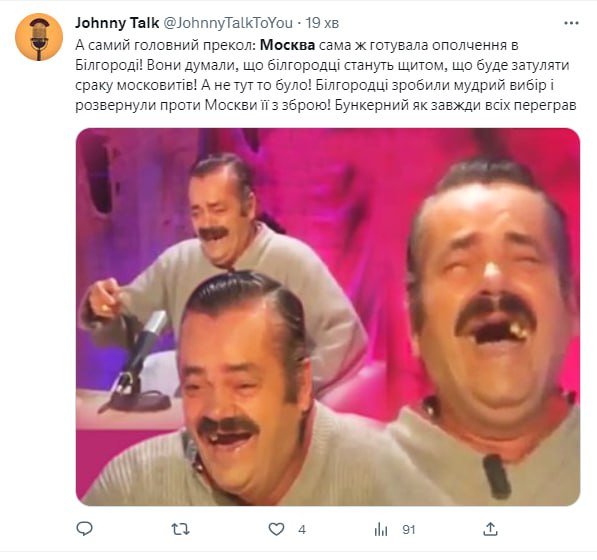The height and width of the screenshot is (560, 597).
Task: Open Johnny Talk's microphone profile avatar
Action: (39, 37)
